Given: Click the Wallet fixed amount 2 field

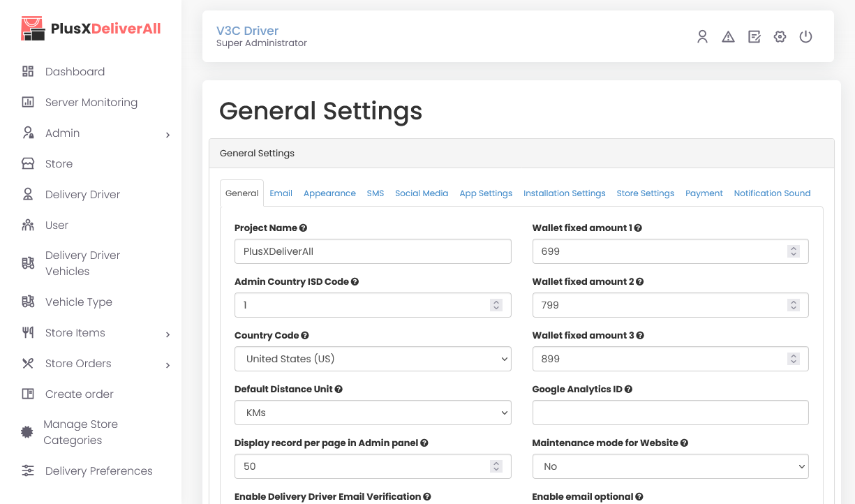Looking at the screenshot, I should (670, 305).
